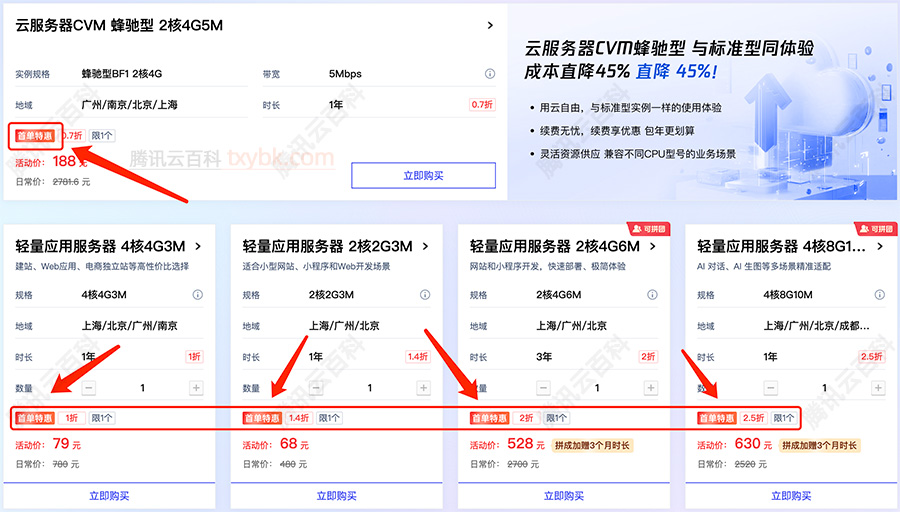Decrease quantity on the 4核8G10M card
Viewport: 900px width, 512px height.
point(770,388)
